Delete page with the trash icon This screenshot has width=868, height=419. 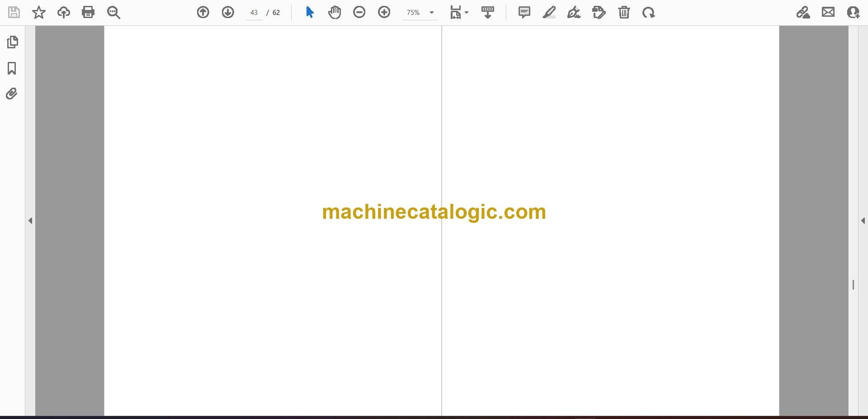(x=624, y=12)
